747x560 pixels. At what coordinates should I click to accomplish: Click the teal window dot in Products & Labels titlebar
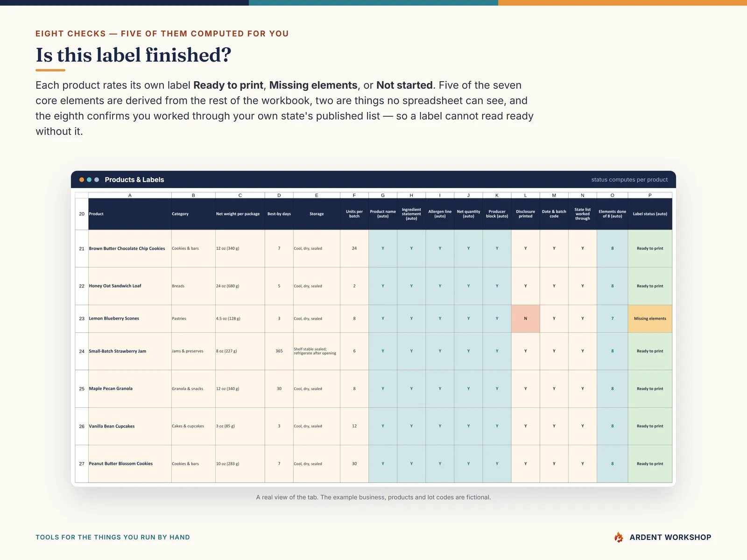click(x=89, y=180)
